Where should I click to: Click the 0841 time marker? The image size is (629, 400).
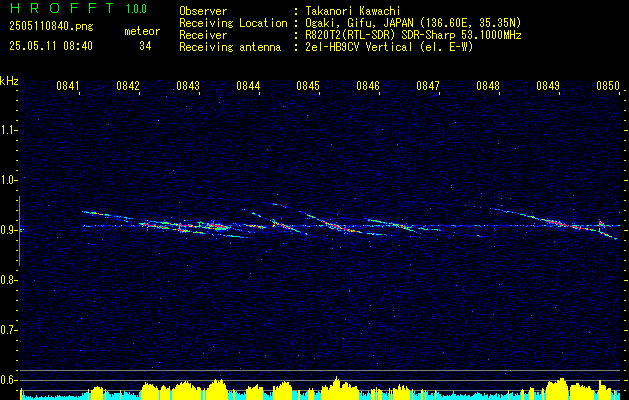[x=68, y=86]
